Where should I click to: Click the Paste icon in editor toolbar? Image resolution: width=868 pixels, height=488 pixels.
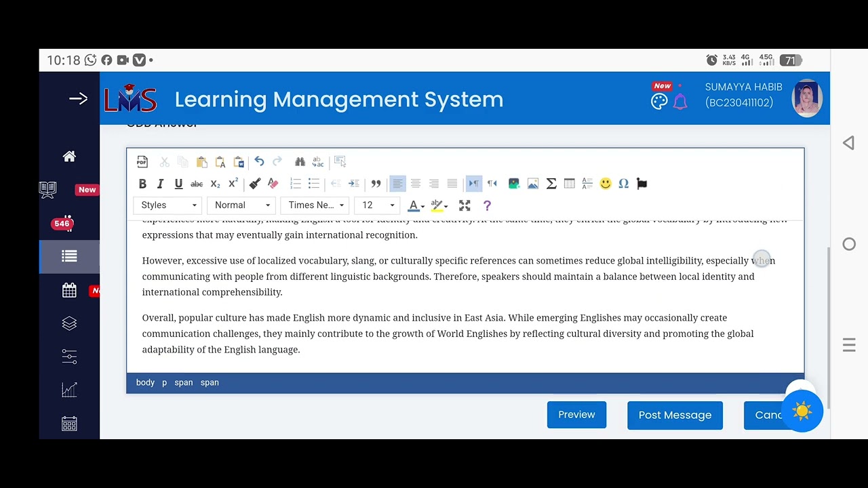(201, 161)
